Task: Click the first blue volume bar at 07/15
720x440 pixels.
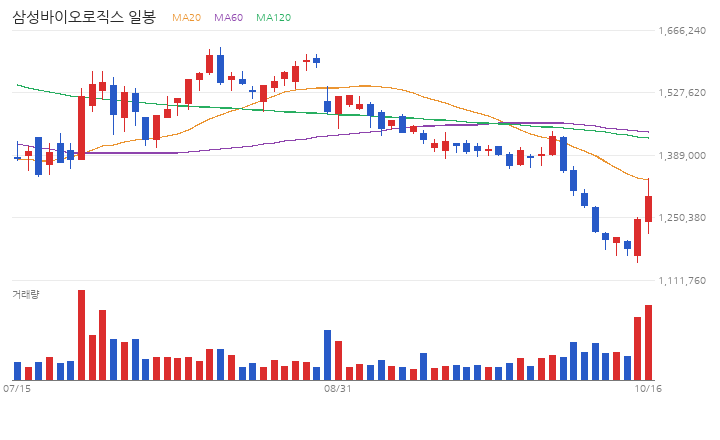Action: pyautogui.click(x=17, y=371)
